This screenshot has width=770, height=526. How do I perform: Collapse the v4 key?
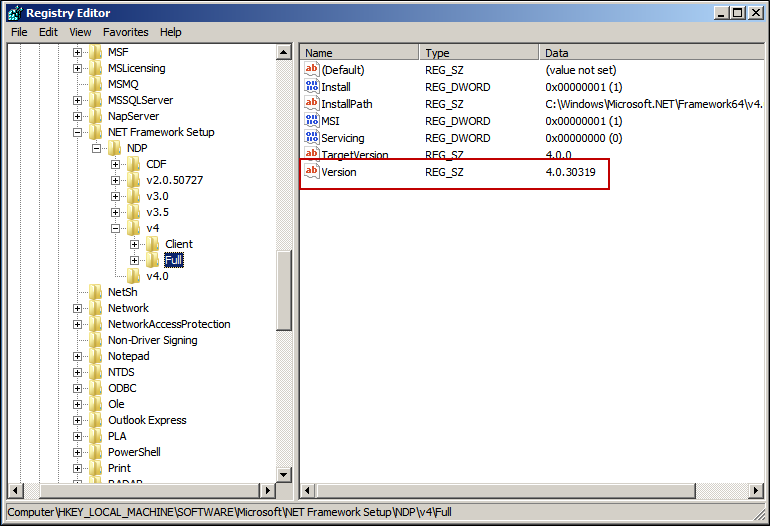click(115, 228)
